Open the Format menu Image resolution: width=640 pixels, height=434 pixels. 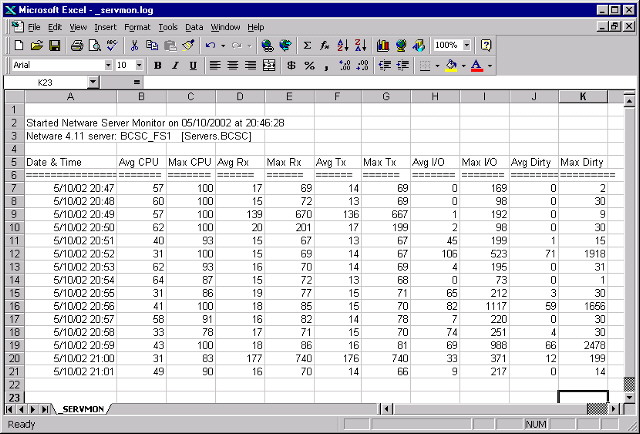click(137, 27)
